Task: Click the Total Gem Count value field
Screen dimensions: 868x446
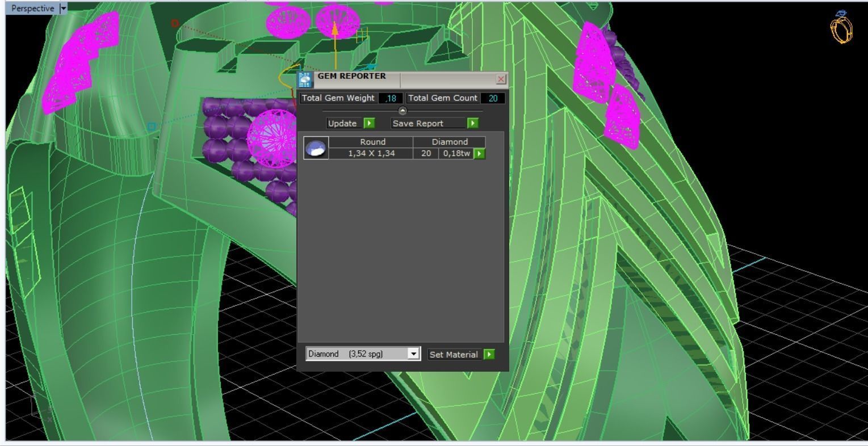Action: pos(493,98)
